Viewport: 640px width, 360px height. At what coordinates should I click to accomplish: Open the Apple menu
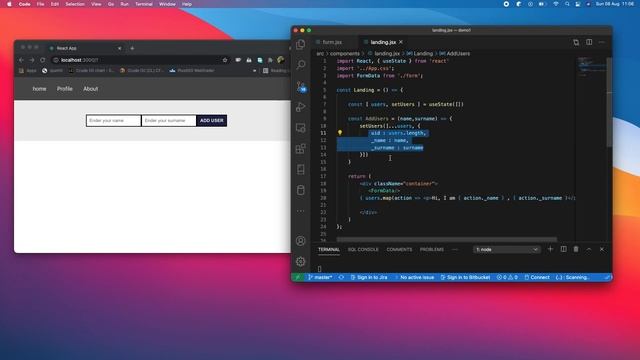[9, 4]
